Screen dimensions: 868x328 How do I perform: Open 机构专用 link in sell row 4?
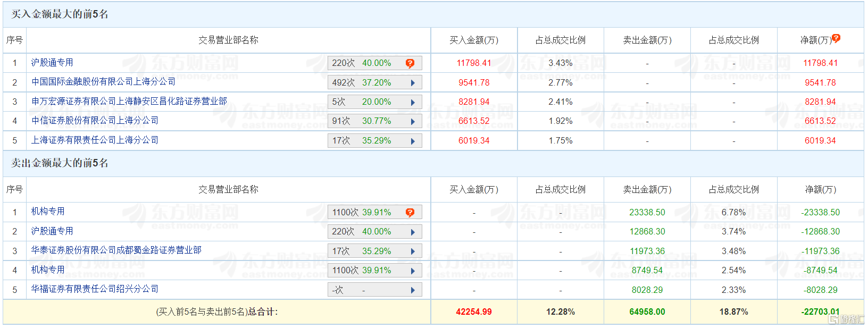(48, 270)
